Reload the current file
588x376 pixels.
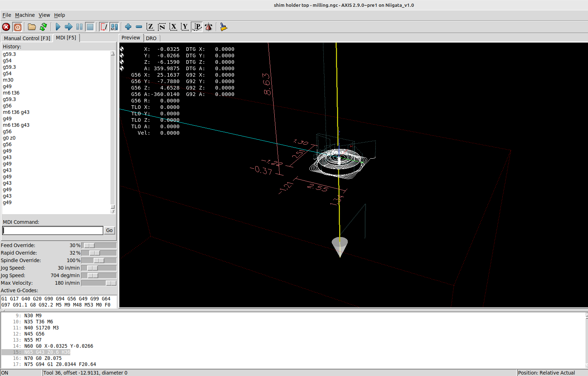(x=43, y=27)
